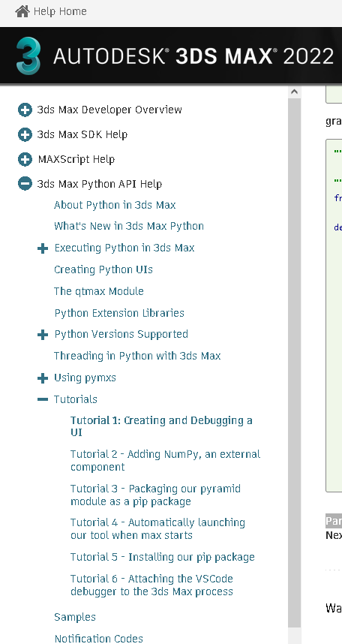Open MAXScript Help topic
342x644 pixels.
click(76, 159)
